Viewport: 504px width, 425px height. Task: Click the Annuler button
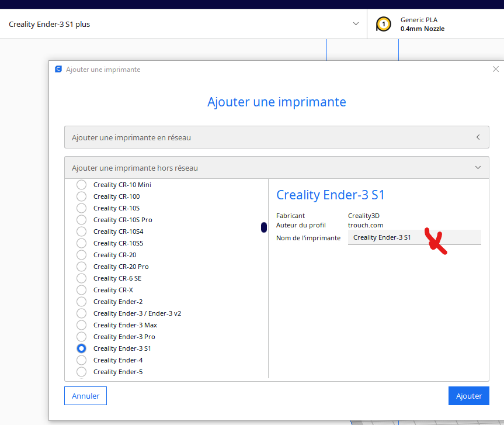[x=85, y=396]
